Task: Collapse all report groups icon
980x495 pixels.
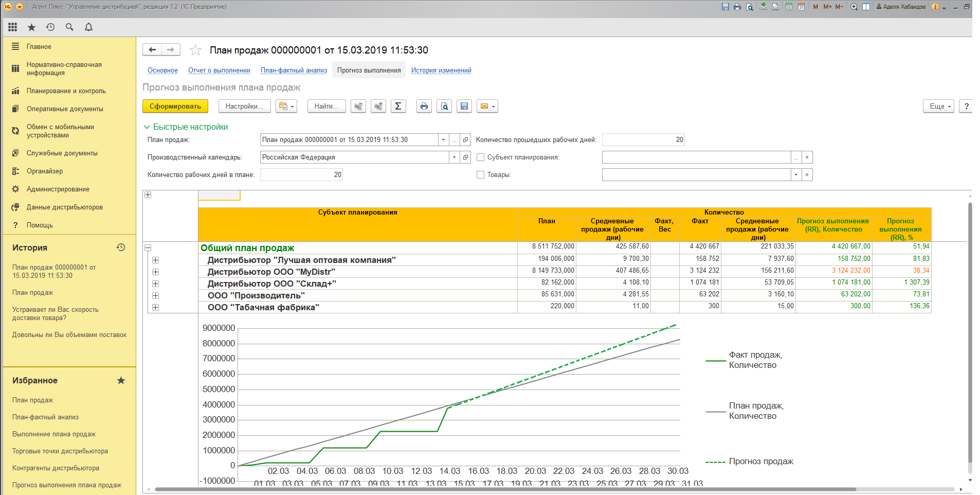Action: (x=358, y=107)
